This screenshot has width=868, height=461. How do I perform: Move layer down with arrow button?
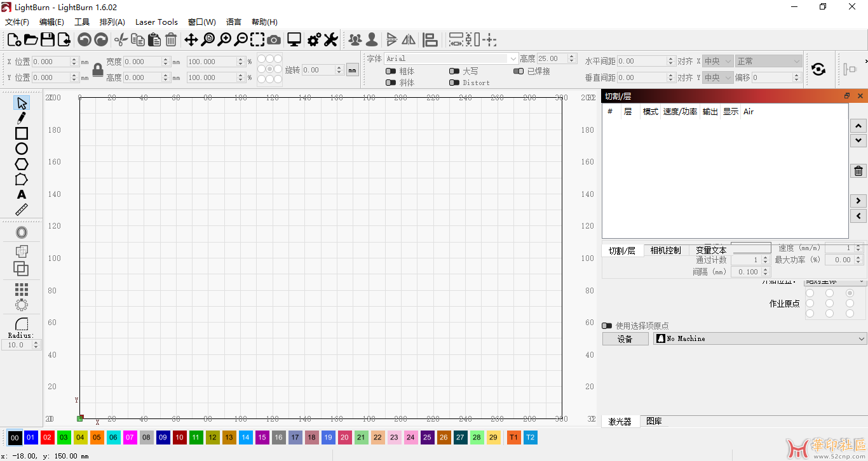tap(858, 140)
